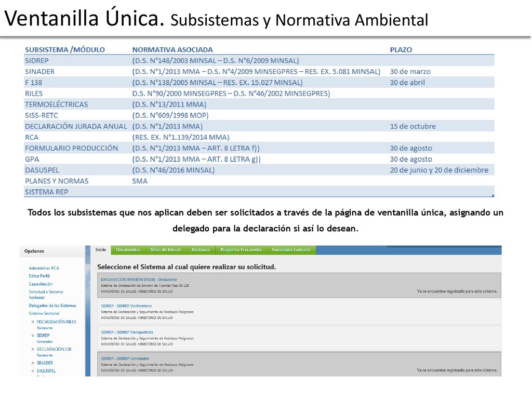
Task: Click the '30 de abril' deadline cell
Action: click(407, 83)
